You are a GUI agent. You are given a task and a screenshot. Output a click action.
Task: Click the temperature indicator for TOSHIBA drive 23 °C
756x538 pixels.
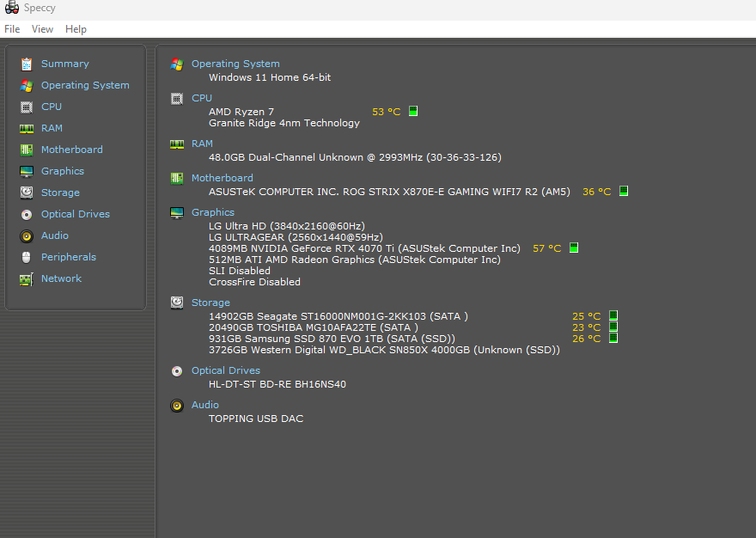(613, 327)
